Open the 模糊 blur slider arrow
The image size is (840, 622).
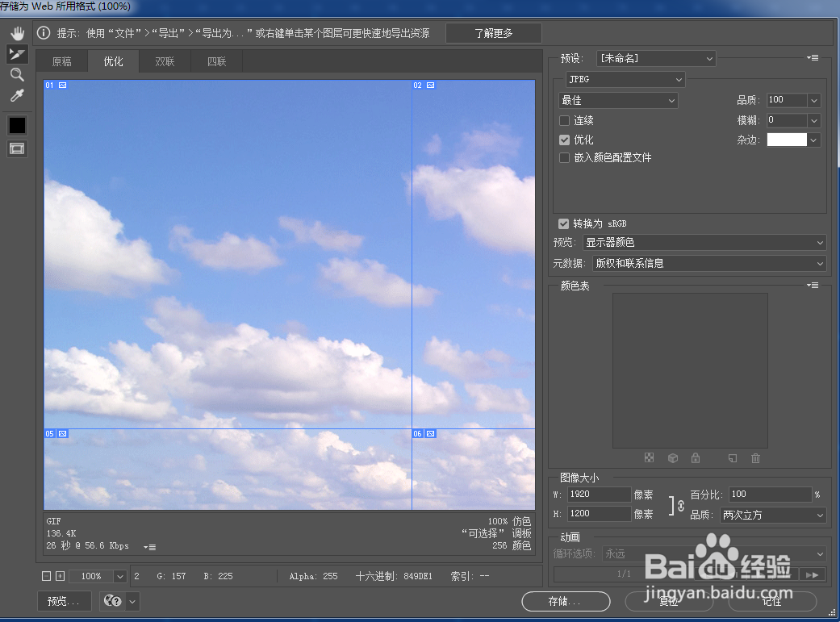814,120
